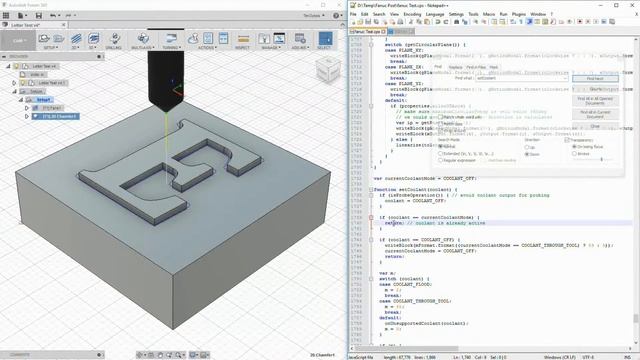Click the Select tool icon in ribbon
This screenshot has height=360, width=640.
325,38
